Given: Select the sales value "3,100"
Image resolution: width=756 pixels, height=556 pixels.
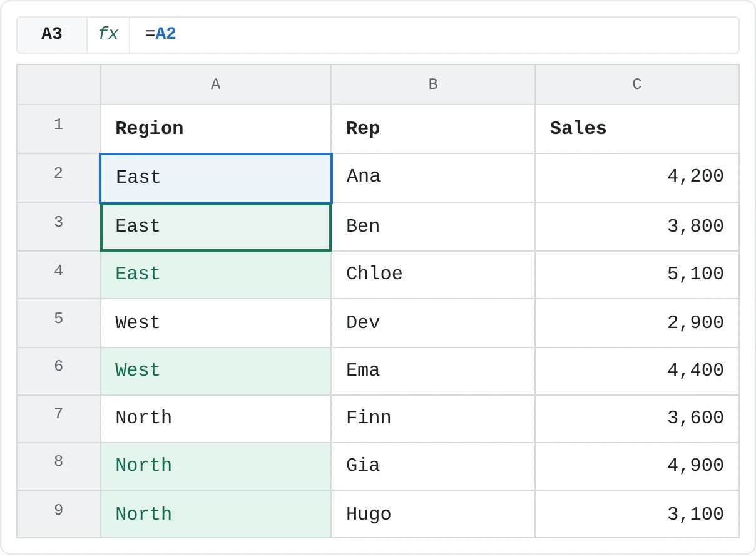Looking at the screenshot, I should (x=637, y=514).
